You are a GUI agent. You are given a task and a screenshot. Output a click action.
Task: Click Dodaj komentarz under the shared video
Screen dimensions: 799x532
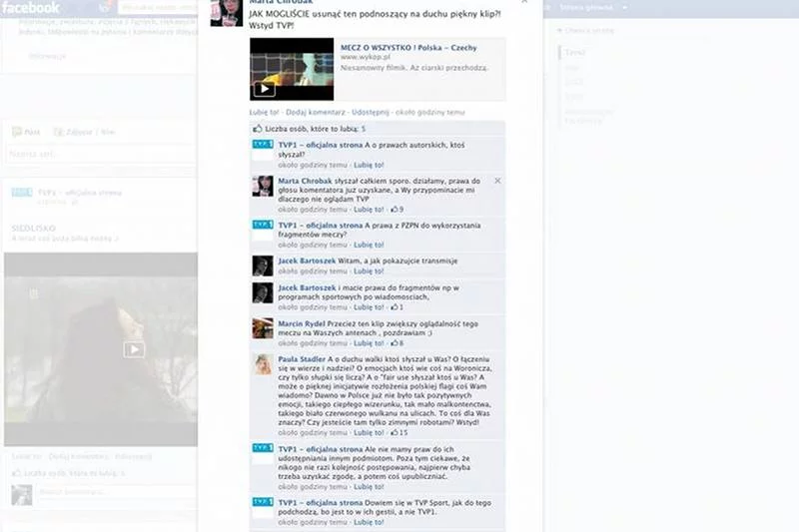pos(315,112)
